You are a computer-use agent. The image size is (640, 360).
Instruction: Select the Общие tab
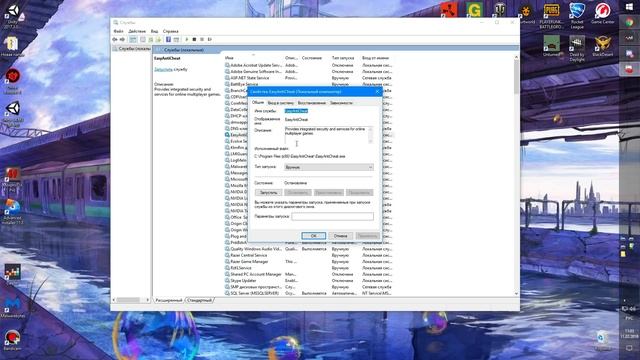(258, 102)
